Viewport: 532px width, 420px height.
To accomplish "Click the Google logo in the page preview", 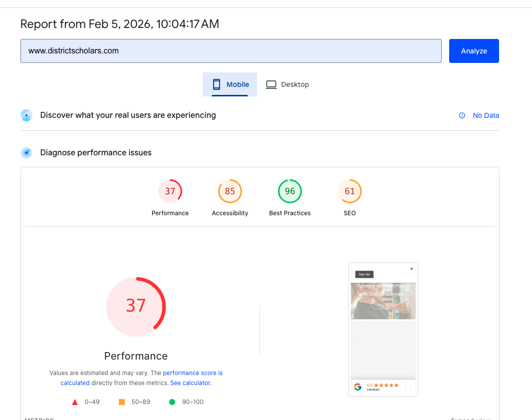I will point(358,387).
